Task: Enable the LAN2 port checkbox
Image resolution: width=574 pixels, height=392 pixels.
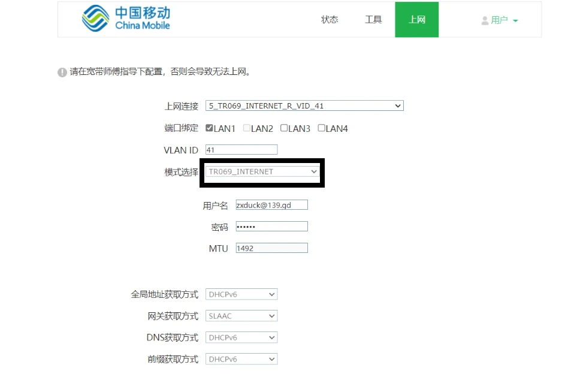Action: coord(246,128)
